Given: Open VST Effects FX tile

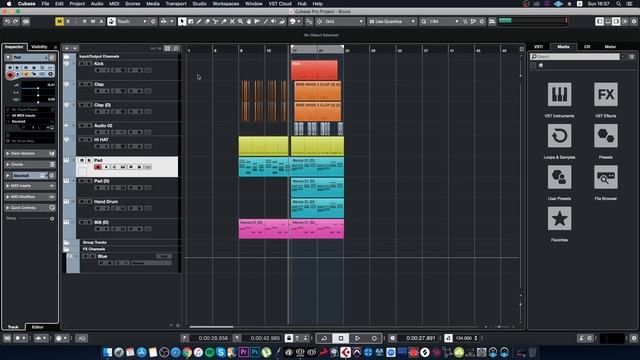Looking at the screenshot, I should coord(606,94).
